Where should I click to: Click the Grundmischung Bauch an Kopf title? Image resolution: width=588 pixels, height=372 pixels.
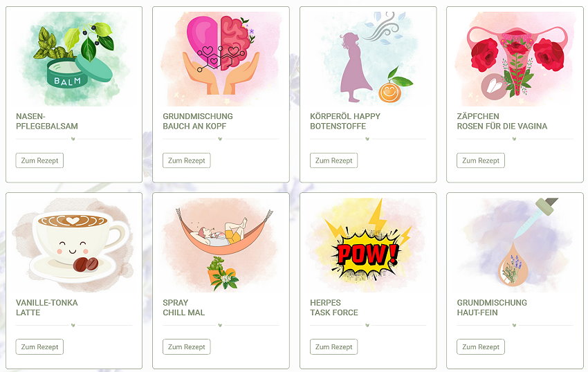point(198,121)
